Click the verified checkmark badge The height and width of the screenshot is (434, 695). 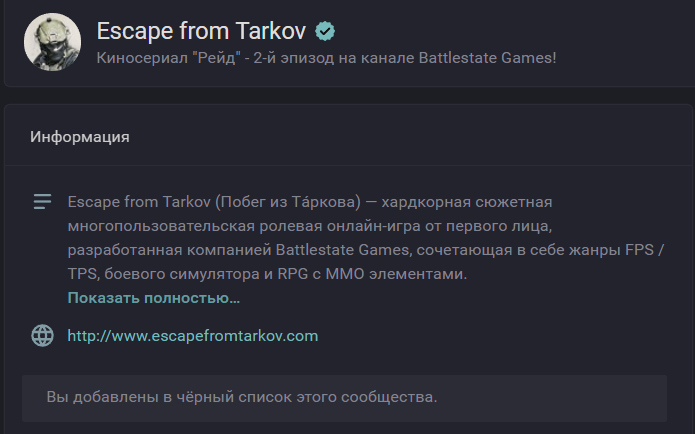coord(325,31)
